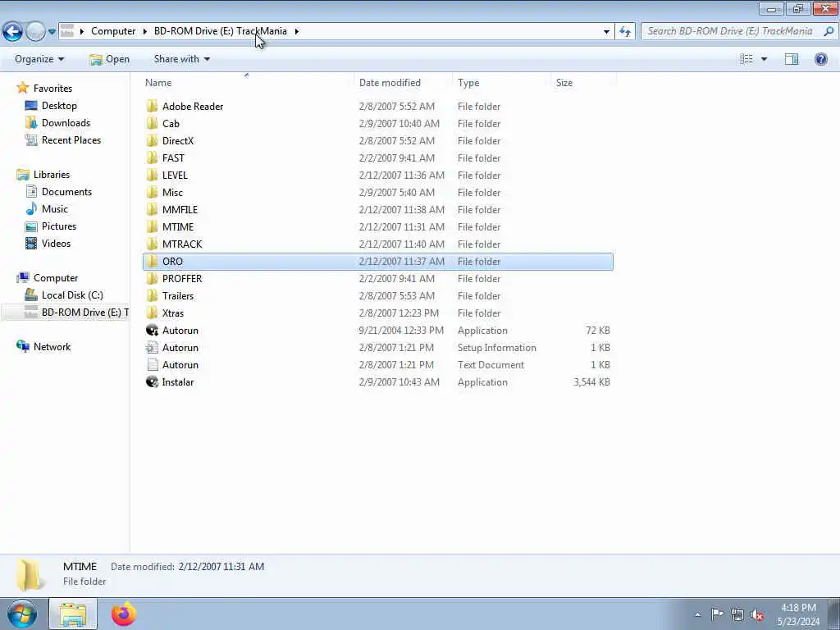The height and width of the screenshot is (630, 840).
Task: Sort by the Type column header
Action: 468,83
